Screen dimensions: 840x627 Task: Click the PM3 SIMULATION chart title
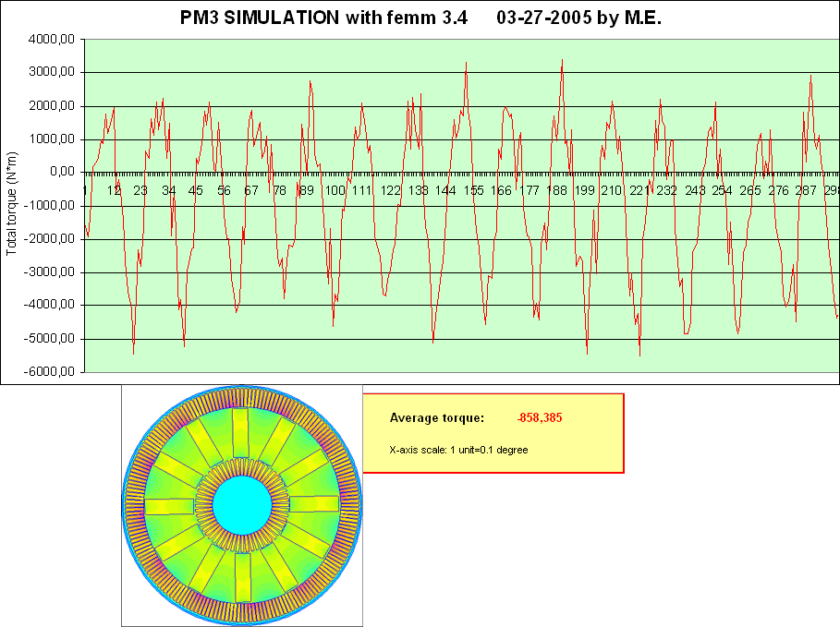pos(419,18)
